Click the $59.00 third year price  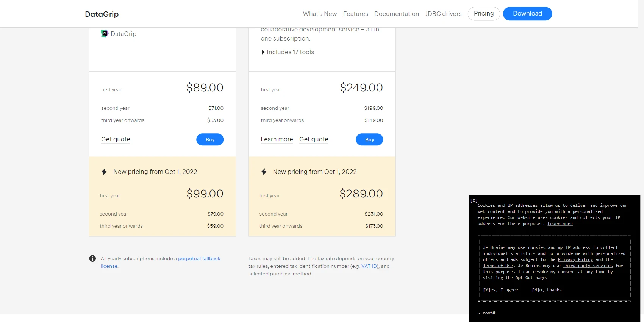click(x=215, y=226)
